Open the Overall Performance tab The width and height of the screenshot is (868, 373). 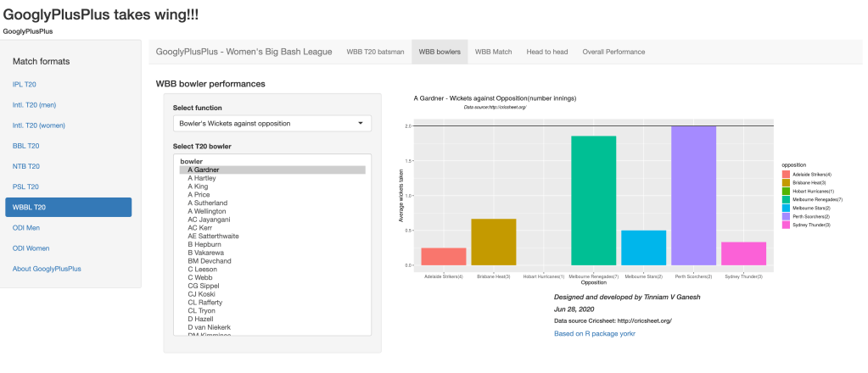613,52
